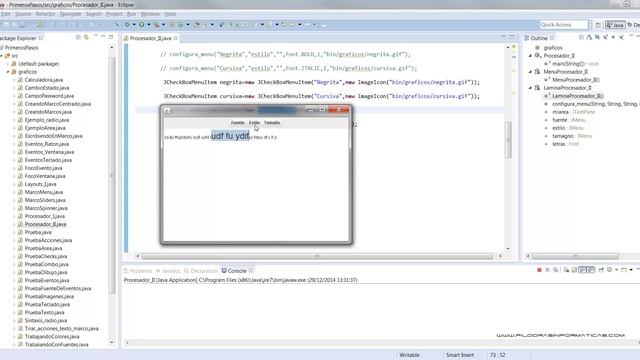Toggle Sort in Outline view toolbar
Viewport: 640px width, 360px height.
[589, 38]
